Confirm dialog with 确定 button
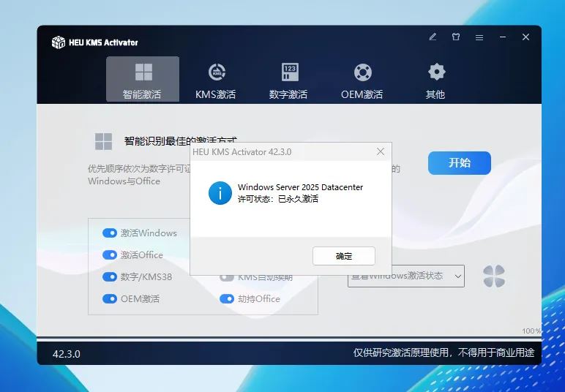The height and width of the screenshot is (392, 565). [x=344, y=256]
